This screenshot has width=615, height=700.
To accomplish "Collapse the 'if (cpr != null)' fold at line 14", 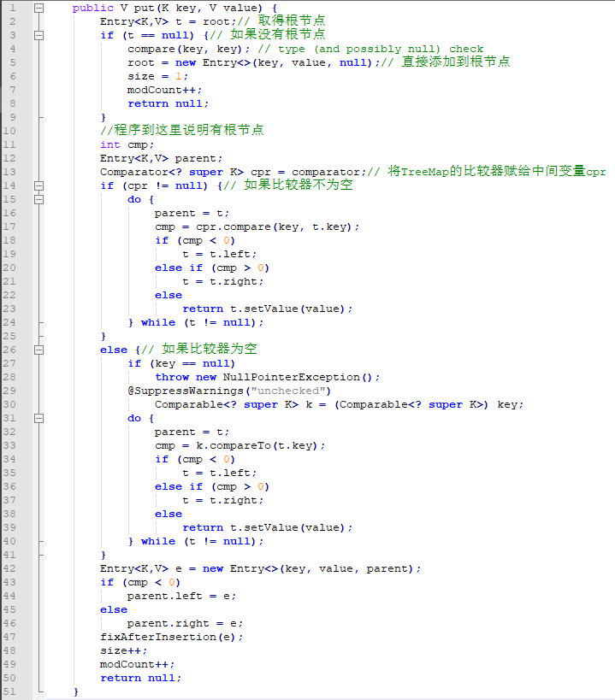I will pos(39,185).
